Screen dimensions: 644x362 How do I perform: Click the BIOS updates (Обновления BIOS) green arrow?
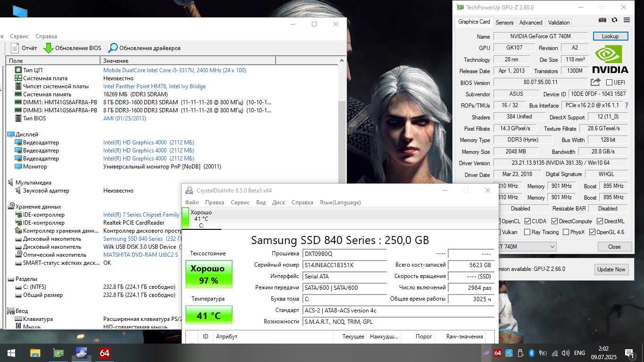tap(48, 48)
